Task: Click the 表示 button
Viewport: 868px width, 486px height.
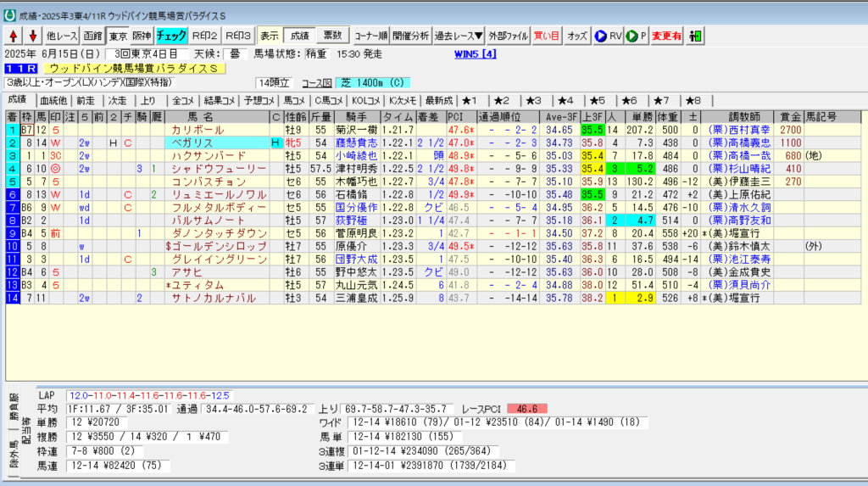Action: (x=270, y=36)
